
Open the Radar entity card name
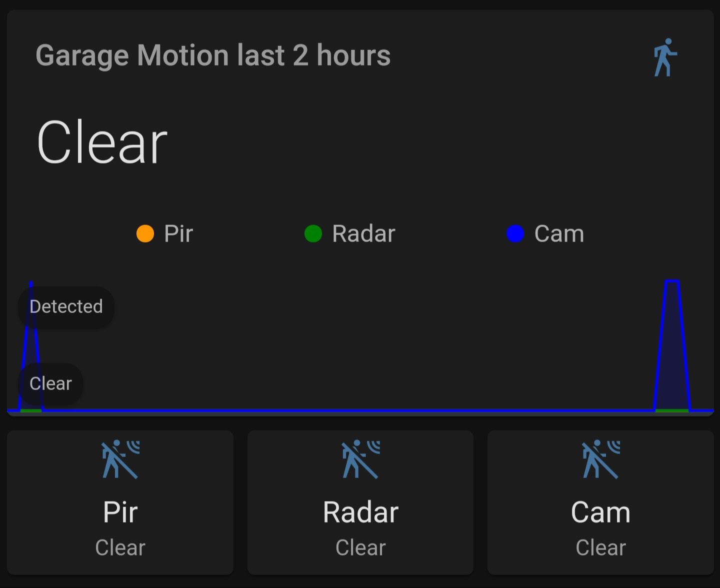coord(360,512)
